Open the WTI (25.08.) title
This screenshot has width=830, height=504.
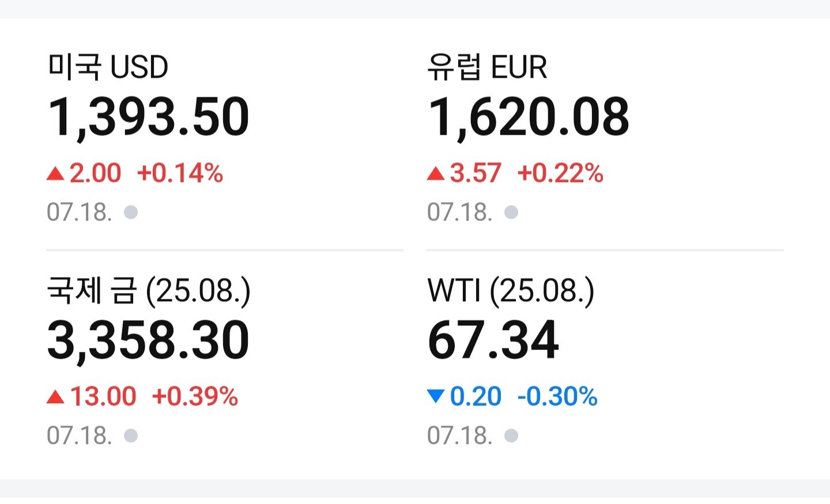click(x=511, y=290)
